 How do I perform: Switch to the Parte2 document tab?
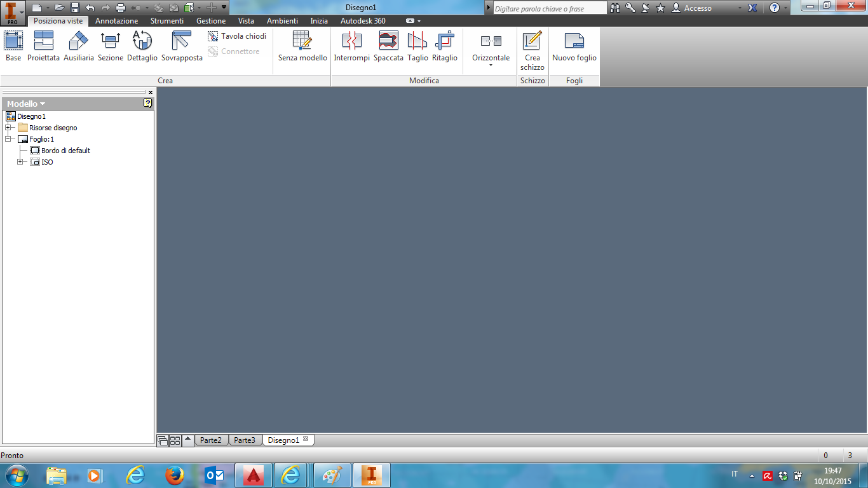(x=211, y=438)
